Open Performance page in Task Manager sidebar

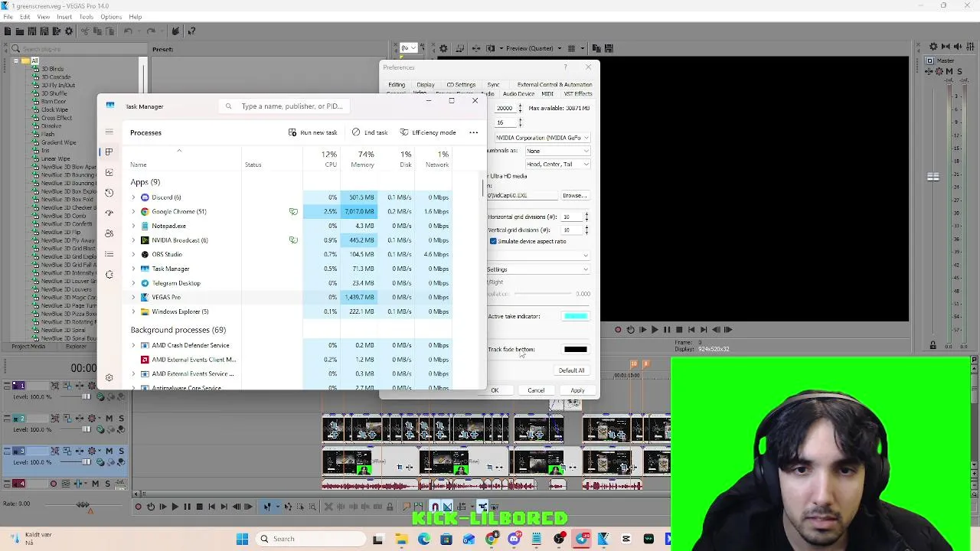109,172
